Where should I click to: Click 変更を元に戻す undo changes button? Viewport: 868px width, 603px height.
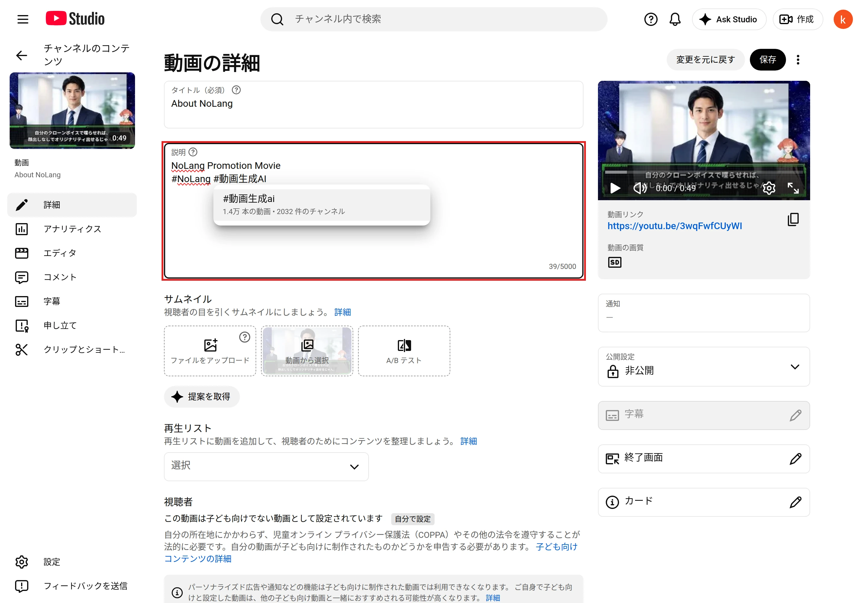click(705, 60)
